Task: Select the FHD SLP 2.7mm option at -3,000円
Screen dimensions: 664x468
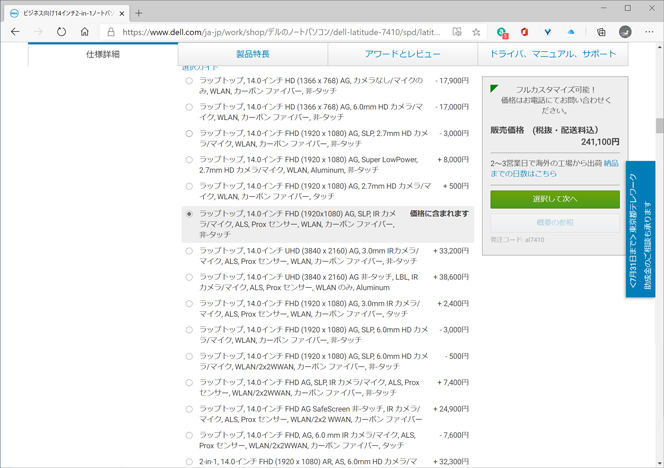Action: click(189, 133)
